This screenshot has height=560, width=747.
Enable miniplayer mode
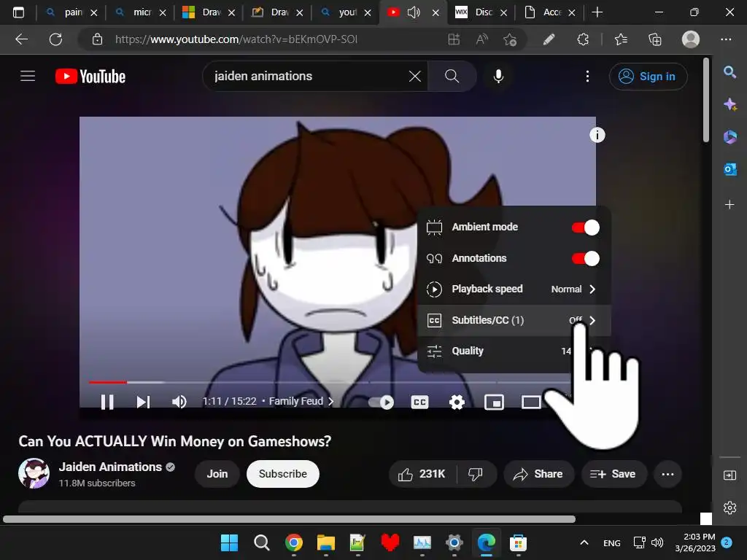point(494,402)
